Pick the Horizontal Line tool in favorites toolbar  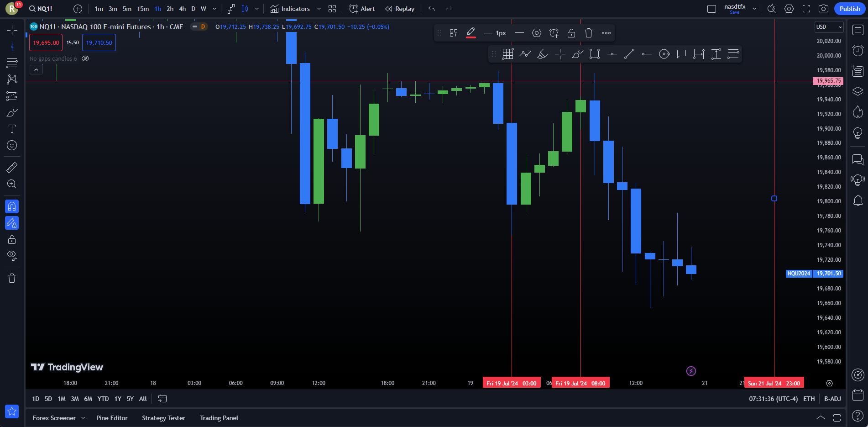tap(612, 54)
